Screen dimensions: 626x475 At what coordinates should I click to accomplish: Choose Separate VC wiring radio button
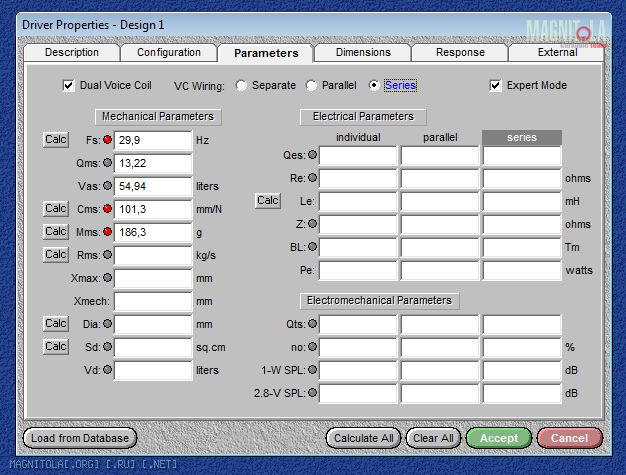pyautogui.click(x=242, y=86)
